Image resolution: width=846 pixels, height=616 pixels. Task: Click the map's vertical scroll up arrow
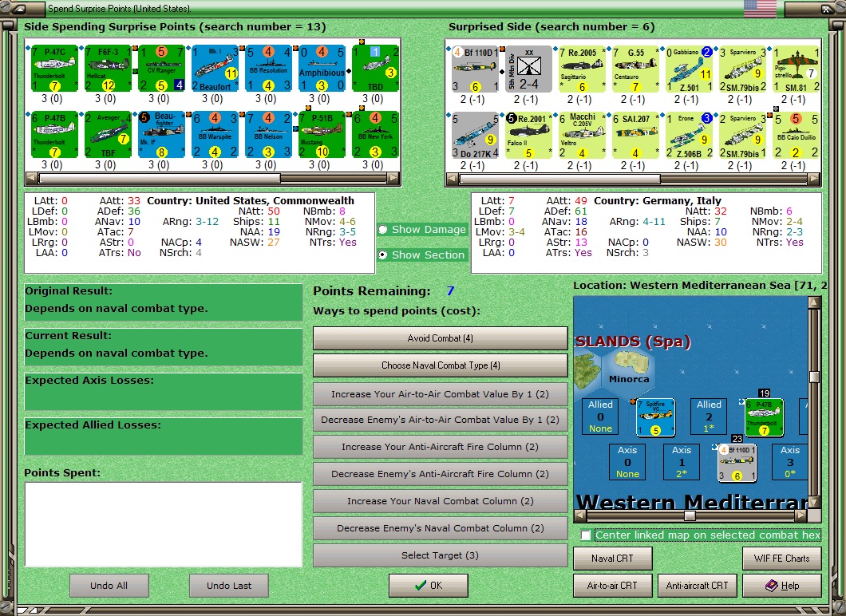814,302
